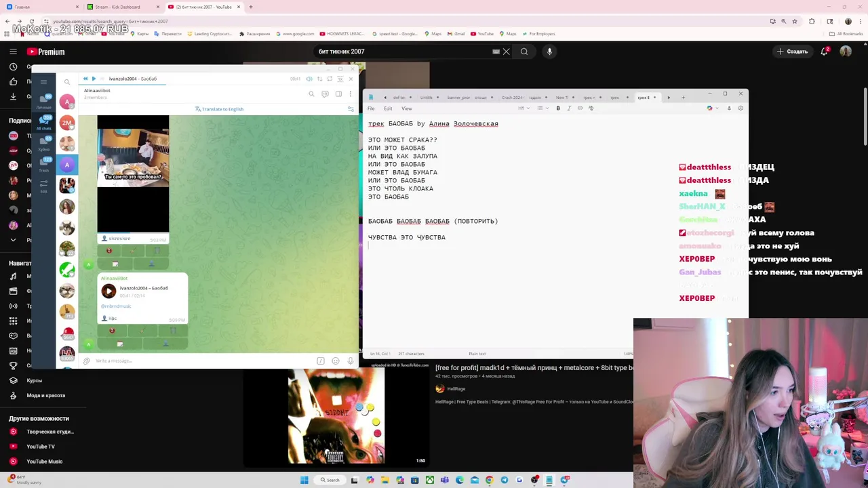Open the notepad Edit menu
The image size is (868, 488).
(x=388, y=108)
